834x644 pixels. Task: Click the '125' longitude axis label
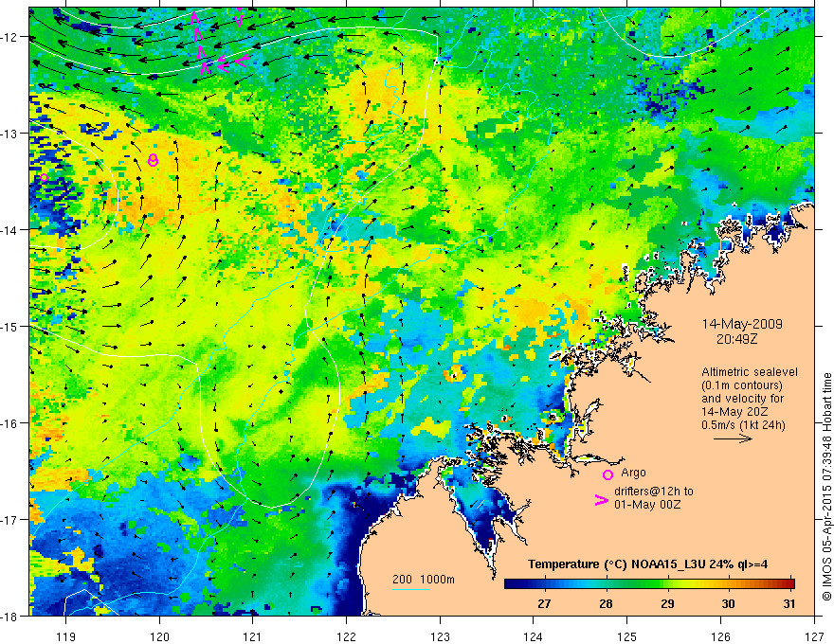pos(626,636)
